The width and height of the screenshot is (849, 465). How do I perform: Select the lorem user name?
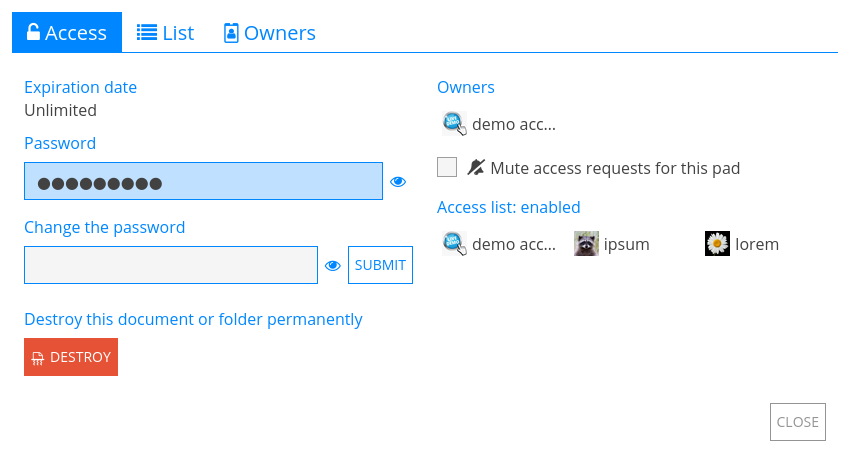(x=757, y=244)
